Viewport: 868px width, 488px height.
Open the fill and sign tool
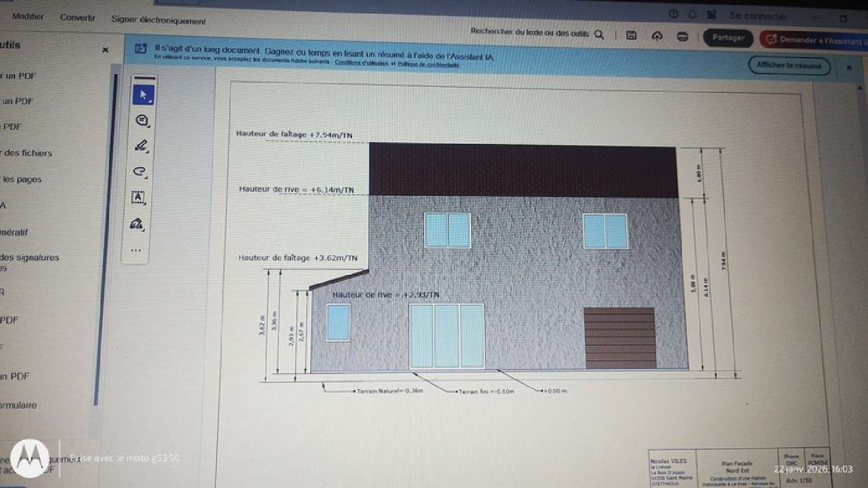click(x=137, y=224)
